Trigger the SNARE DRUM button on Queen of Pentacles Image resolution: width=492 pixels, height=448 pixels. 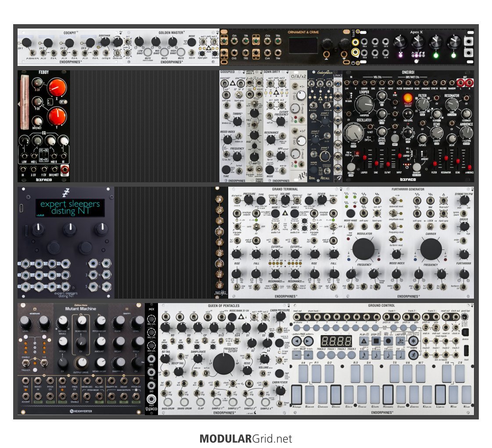184,402
